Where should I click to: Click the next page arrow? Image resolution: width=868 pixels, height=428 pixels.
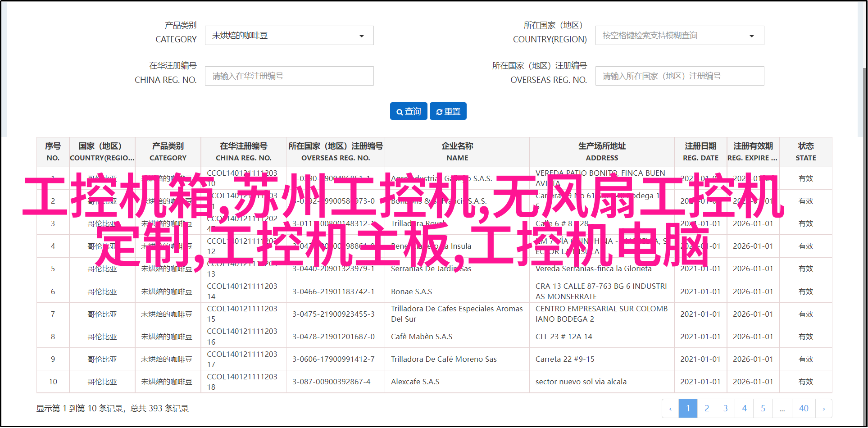(823, 409)
